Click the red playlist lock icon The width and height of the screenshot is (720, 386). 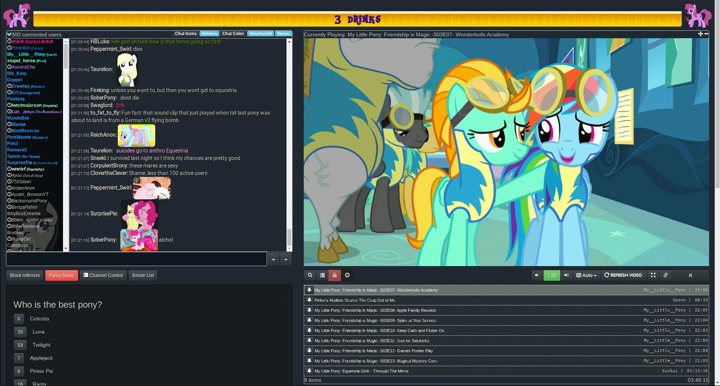[x=335, y=275]
